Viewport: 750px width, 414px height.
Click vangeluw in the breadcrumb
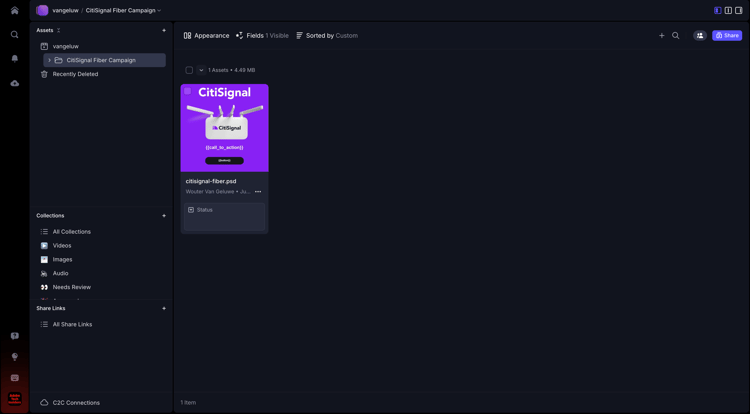(x=66, y=10)
